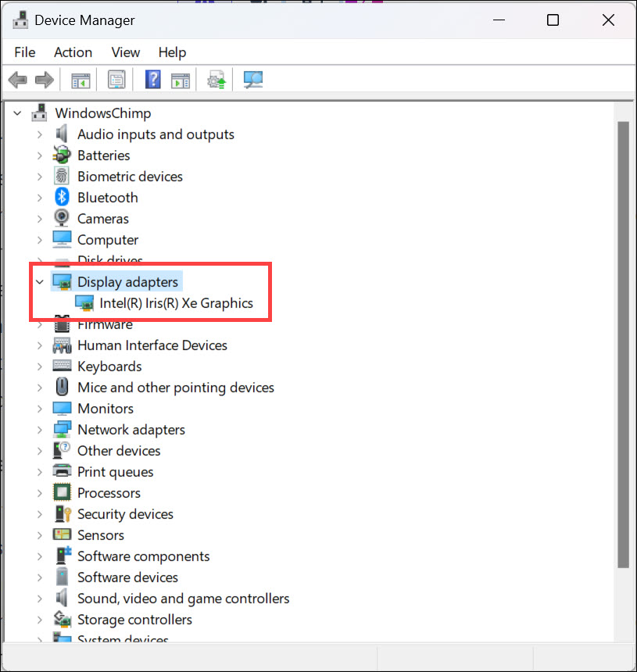Open the Action menu
This screenshot has height=672, width=637.
[73, 52]
